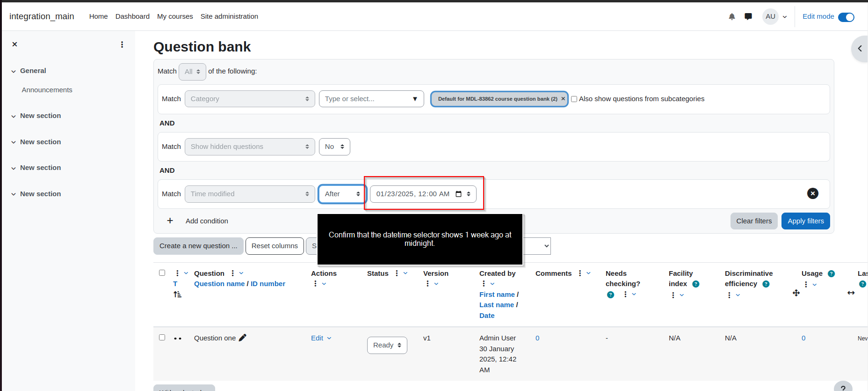Open the Time modified filter dropdown

(250, 194)
